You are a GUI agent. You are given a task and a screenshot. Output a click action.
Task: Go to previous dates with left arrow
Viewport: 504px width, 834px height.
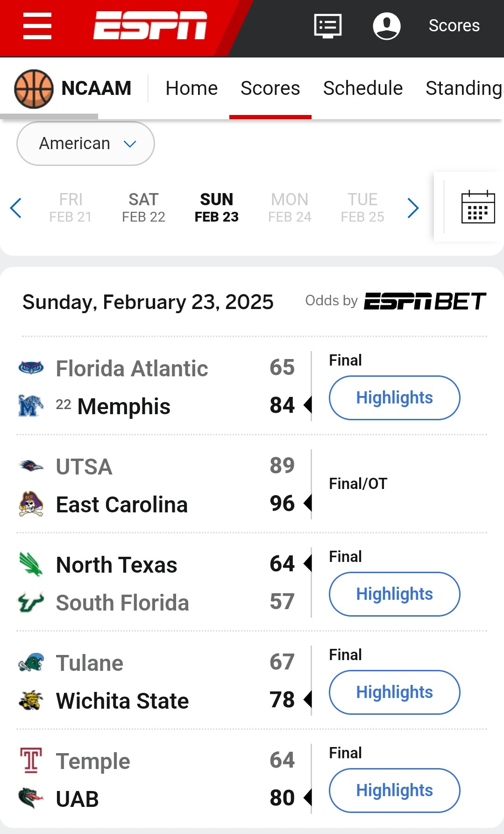16,208
